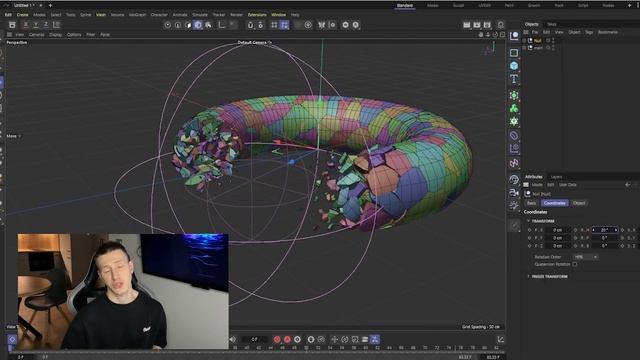Select the Coordinates attribute tab
The height and width of the screenshot is (360, 640).
pos(555,203)
